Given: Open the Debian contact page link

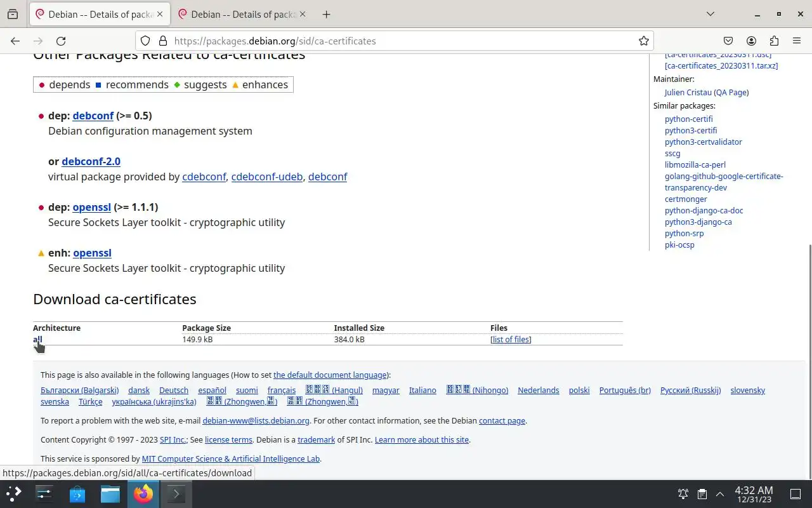Looking at the screenshot, I should (502, 420).
